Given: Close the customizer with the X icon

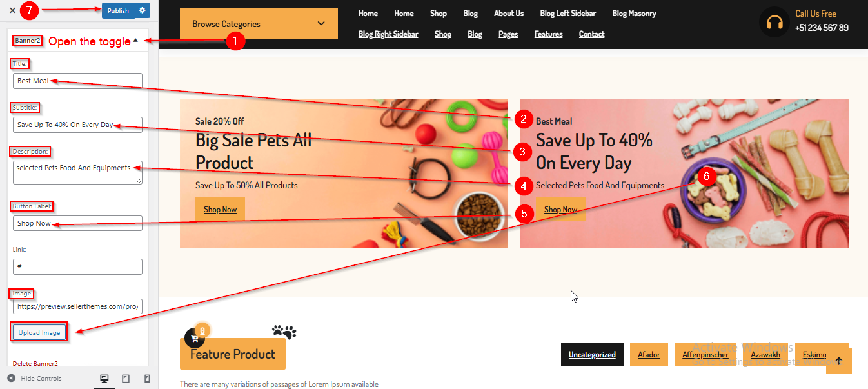Looking at the screenshot, I should coord(12,10).
